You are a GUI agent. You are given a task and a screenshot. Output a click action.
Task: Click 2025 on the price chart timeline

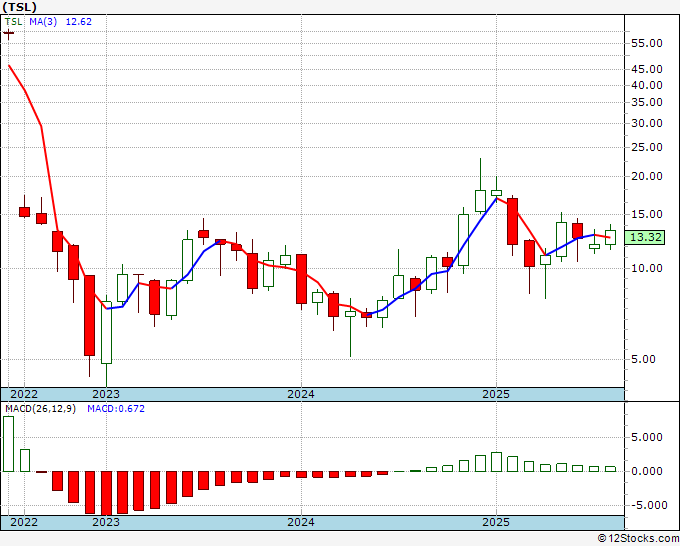[x=496, y=395]
